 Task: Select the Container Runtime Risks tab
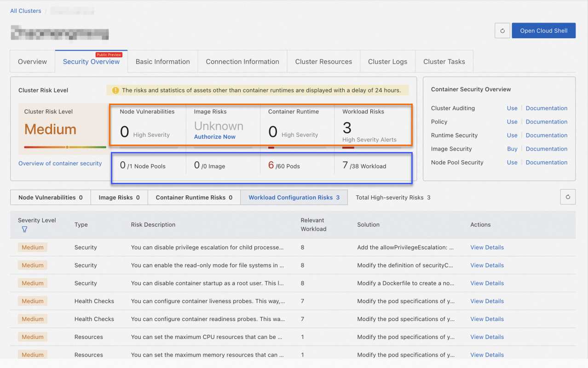tap(194, 198)
